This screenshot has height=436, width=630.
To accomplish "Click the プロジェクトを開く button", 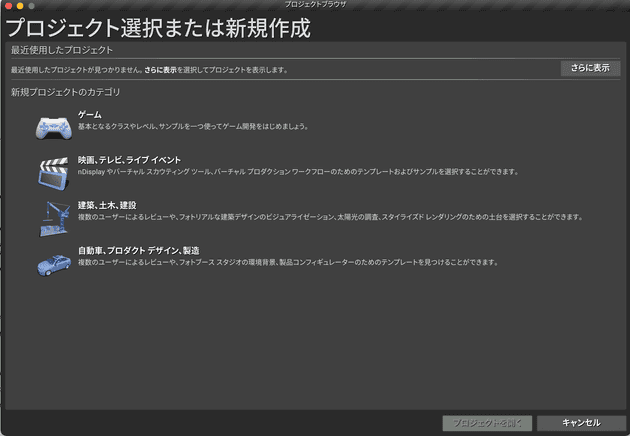I will tap(487, 423).
